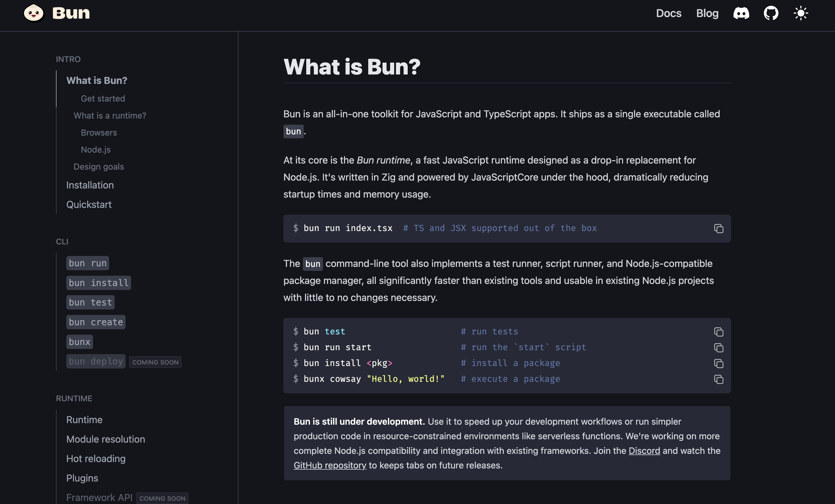The height and width of the screenshot is (504, 835).
Task: Open the Discord icon in the header
Action: (x=741, y=13)
